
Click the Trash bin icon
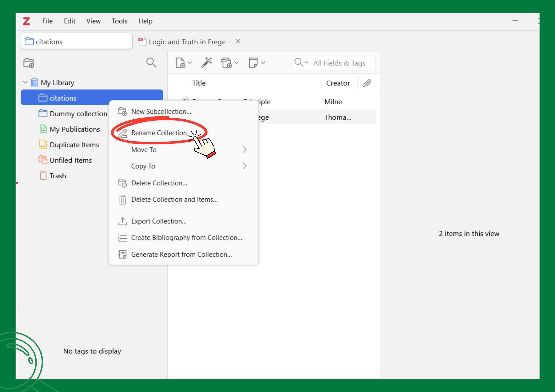click(43, 175)
